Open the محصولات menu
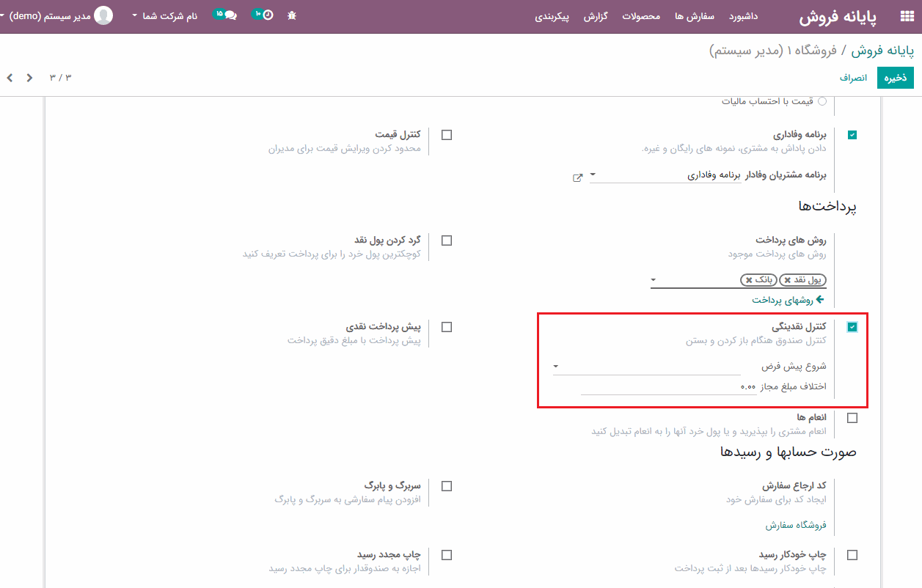Image resolution: width=922 pixels, height=588 pixels. coord(641,16)
